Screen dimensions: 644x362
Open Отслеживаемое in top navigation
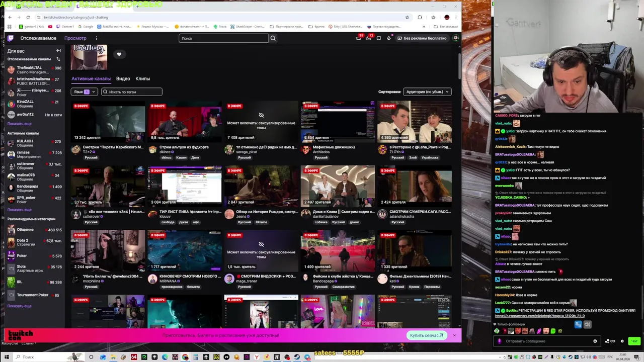[38, 38]
